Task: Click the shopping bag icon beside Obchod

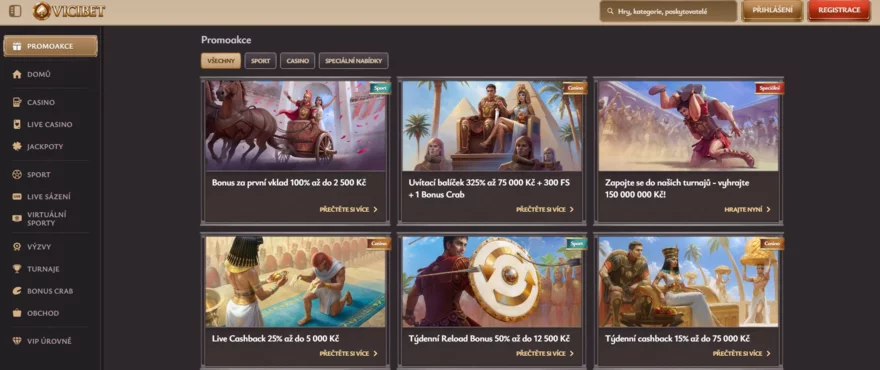Action: tap(17, 313)
